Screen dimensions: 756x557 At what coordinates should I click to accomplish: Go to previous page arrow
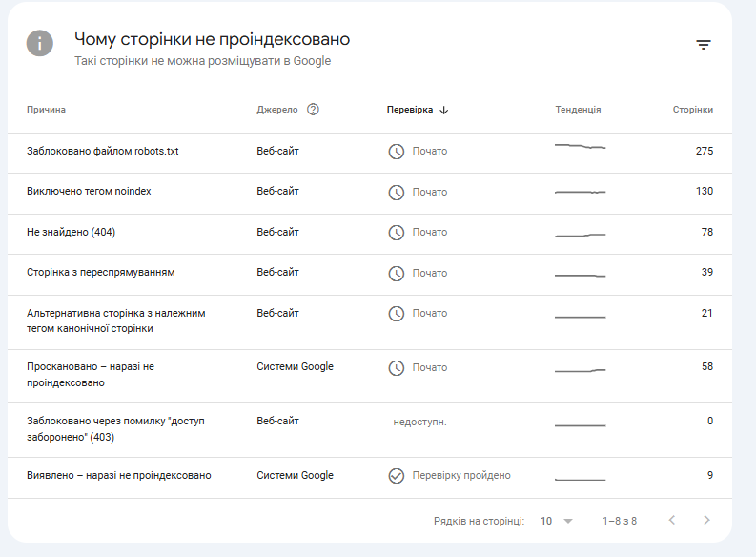click(x=672, y=521)
